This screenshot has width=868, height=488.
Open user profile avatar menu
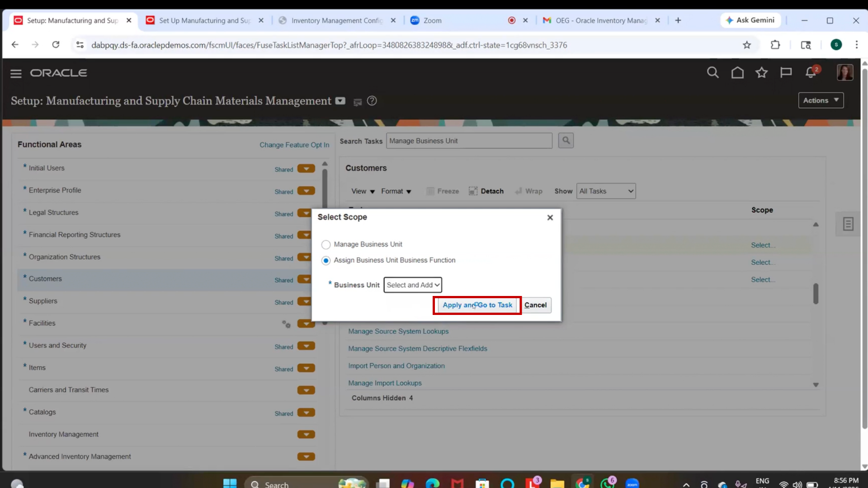click(x=844, y=72)
